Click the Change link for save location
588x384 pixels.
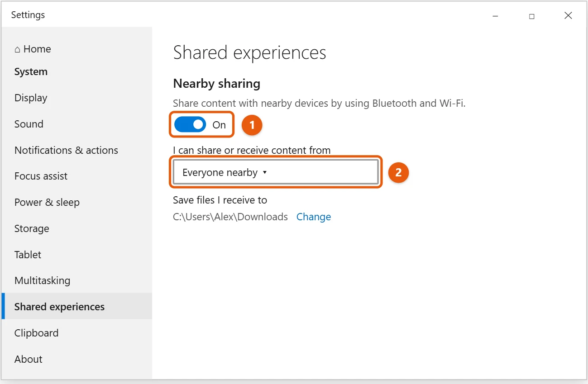(x=314, y=217)
